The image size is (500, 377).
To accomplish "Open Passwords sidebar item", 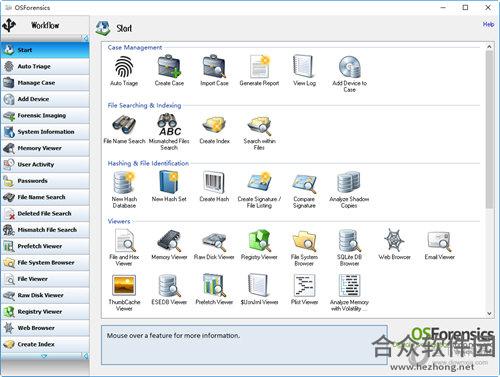I will click(45, 181).
